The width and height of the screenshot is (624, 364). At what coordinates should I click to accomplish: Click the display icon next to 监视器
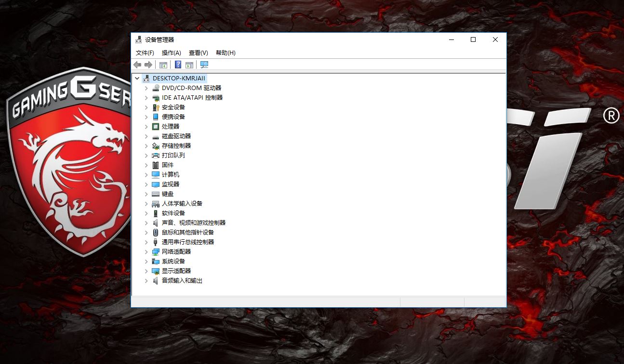pos(156,184)
